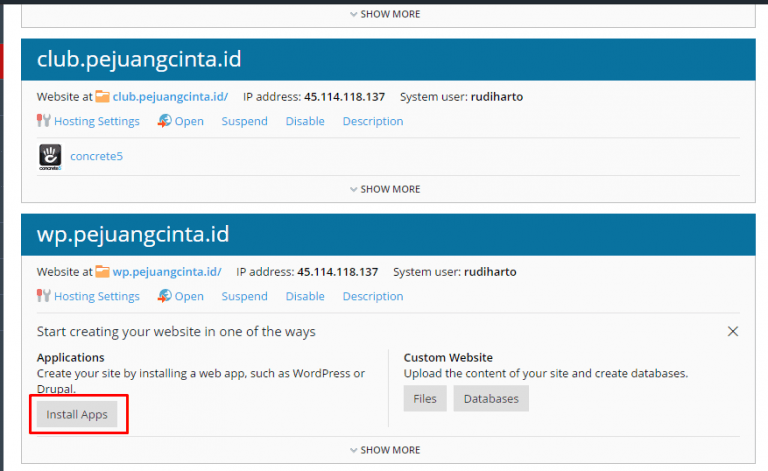This screenshot has height=471, width=768.
Task: Select system user rudiharto under wp.pejuangcinta.id
Action: [490, 272]
